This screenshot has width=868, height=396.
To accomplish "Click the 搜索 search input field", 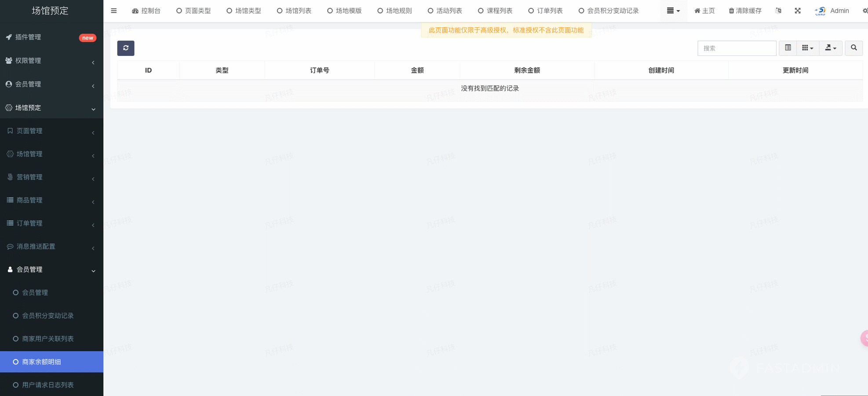I will (x=737, y=48).
